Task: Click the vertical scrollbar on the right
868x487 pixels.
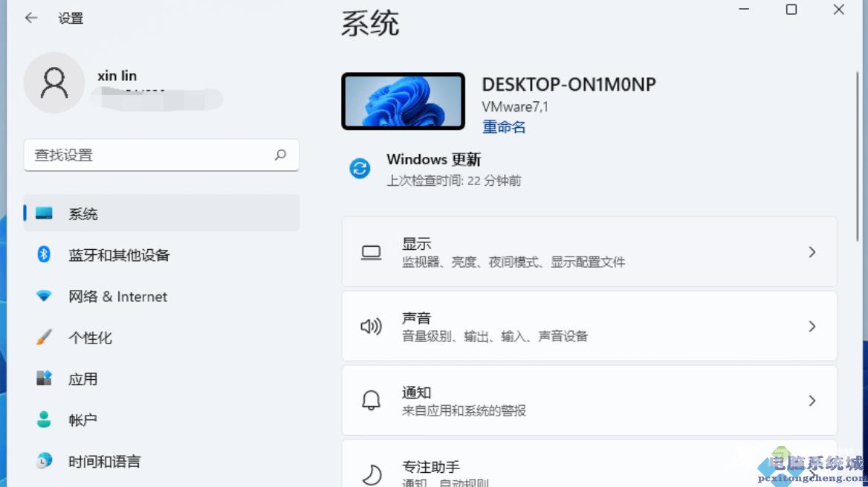Action: click(x=858, y=155)
